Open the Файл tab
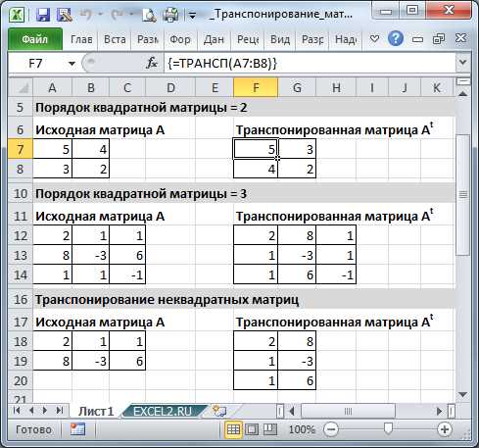 click(x=35, y=39)
